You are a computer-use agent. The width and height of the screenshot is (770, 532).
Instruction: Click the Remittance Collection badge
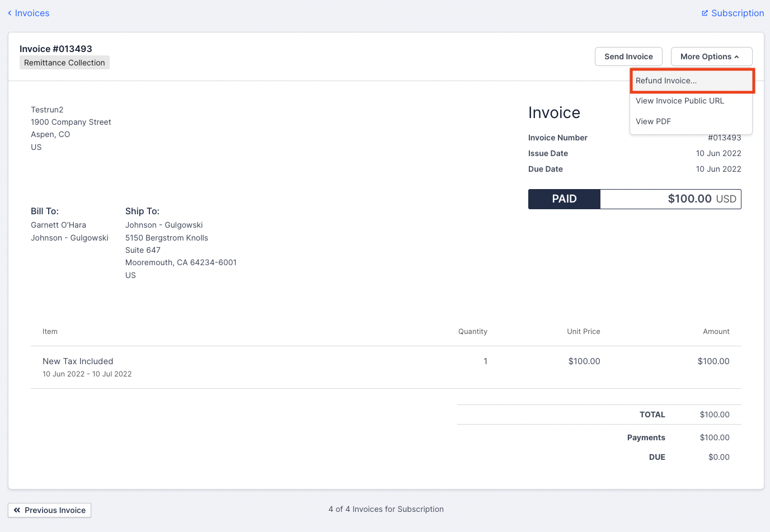pos(64,62)
